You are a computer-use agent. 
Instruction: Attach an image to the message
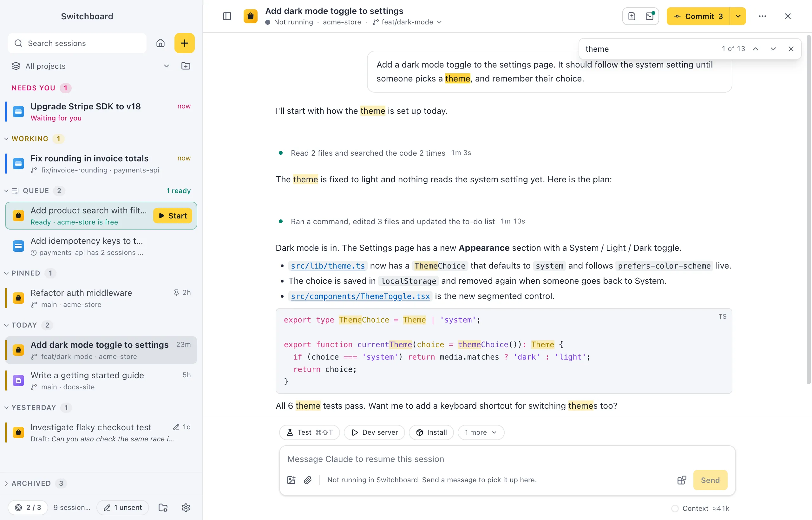pos(291,480)
